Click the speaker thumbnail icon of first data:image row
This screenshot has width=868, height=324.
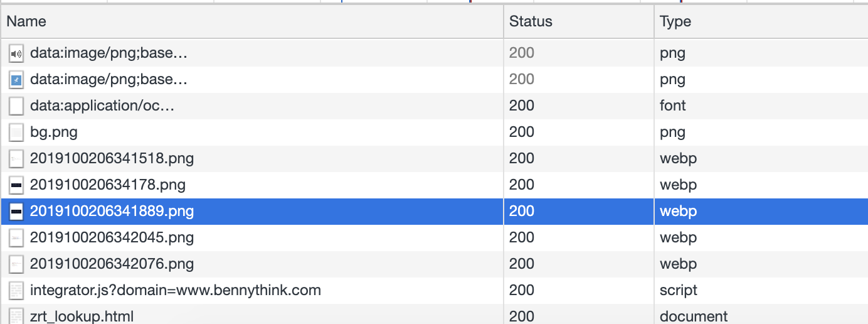pos(16,54)
